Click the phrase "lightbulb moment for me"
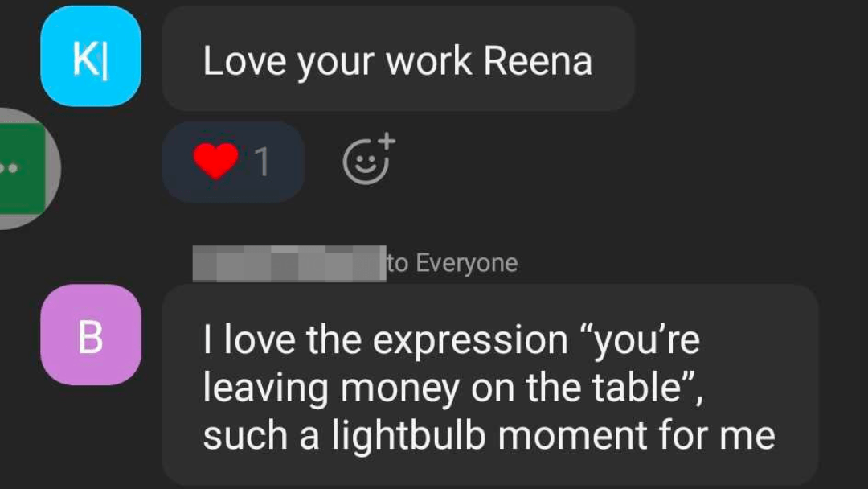 coord(554,435)
